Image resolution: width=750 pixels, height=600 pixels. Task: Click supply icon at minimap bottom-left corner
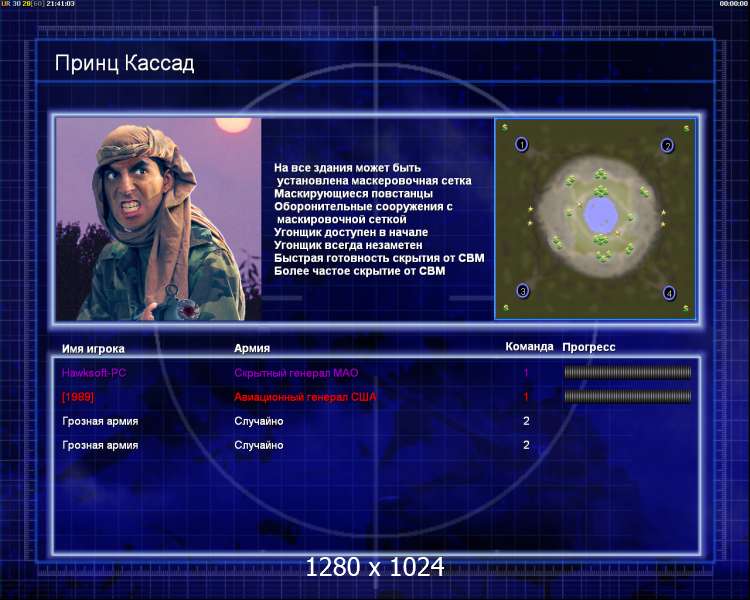pyautogui.click(x=506, y=307)
